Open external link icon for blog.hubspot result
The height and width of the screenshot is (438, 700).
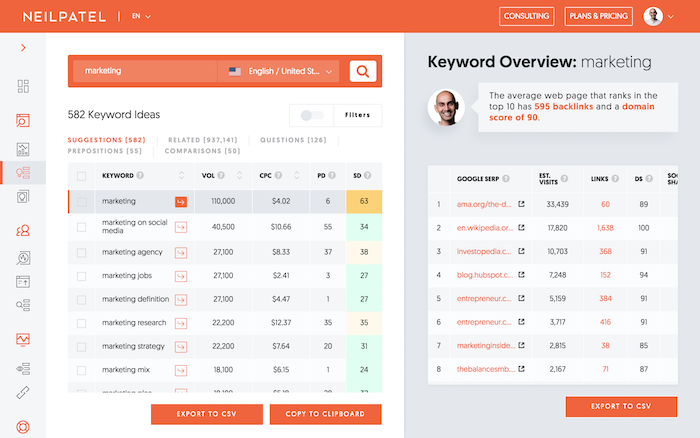521,275
